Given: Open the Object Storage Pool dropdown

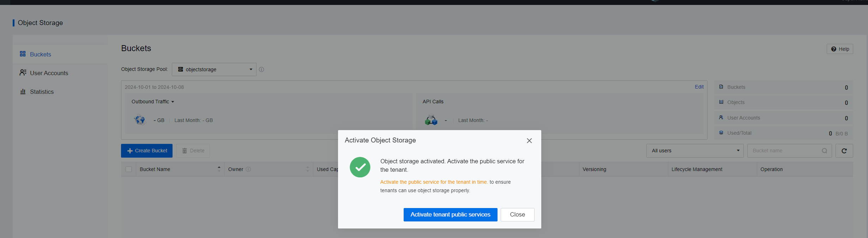Looking at the screenshot, I should click(x=214, y=69).
